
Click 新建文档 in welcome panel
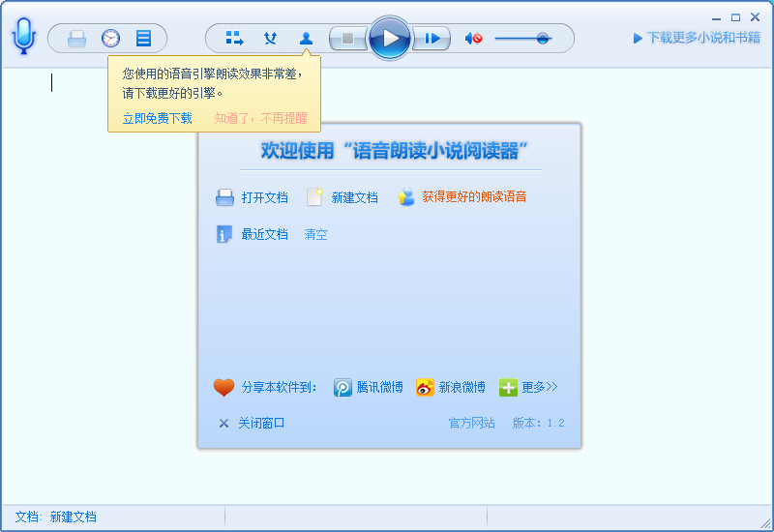tap(354, 197)
